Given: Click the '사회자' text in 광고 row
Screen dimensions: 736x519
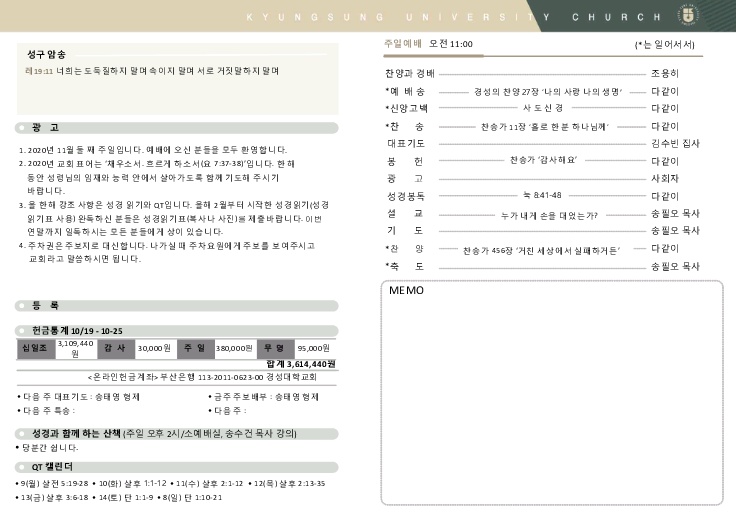Looking at the screenshot, I should [665, 179].
